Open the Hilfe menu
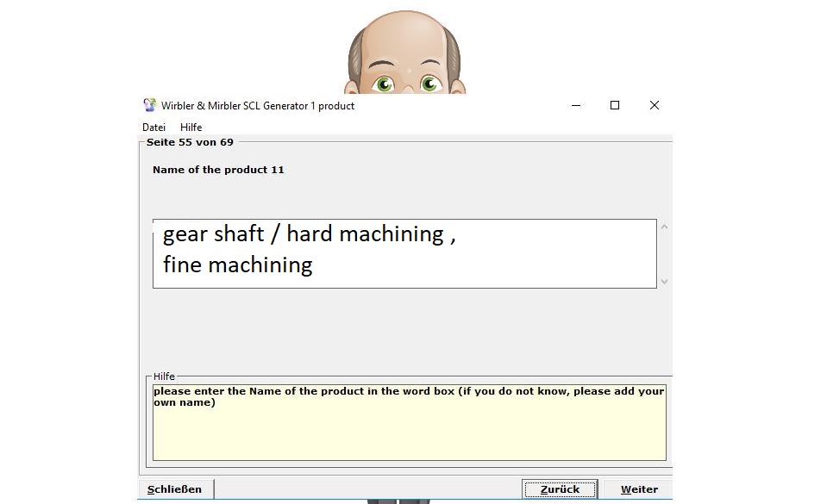Screen dimensions: 827x504 [191, 128]
